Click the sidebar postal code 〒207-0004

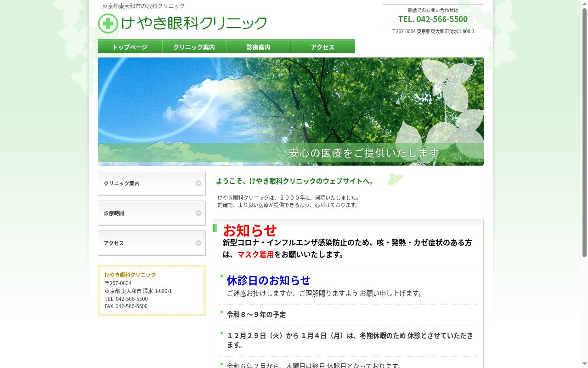click(x=118, y=283)
